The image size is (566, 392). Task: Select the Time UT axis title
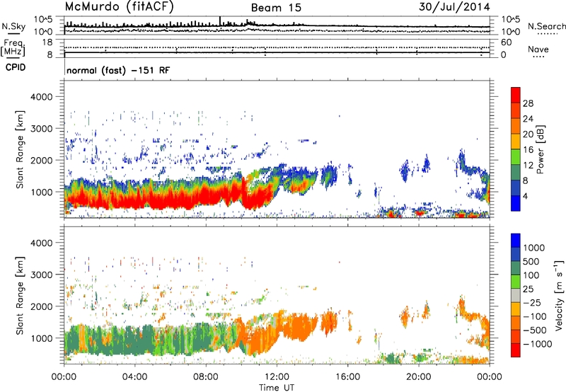click(277, 388)
